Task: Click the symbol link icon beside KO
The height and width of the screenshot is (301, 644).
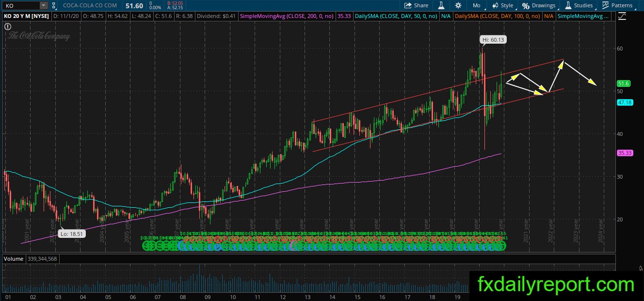Action: coord(54,5)
